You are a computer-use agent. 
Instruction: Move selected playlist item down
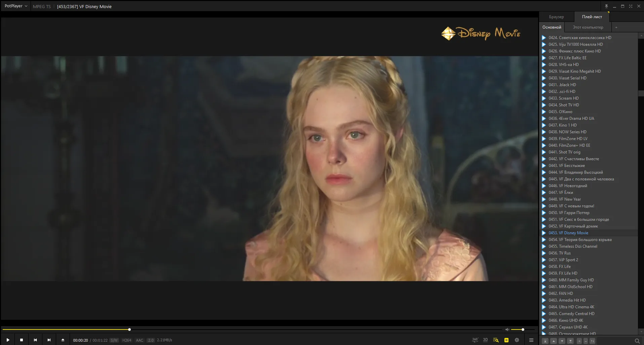(562, 341)
